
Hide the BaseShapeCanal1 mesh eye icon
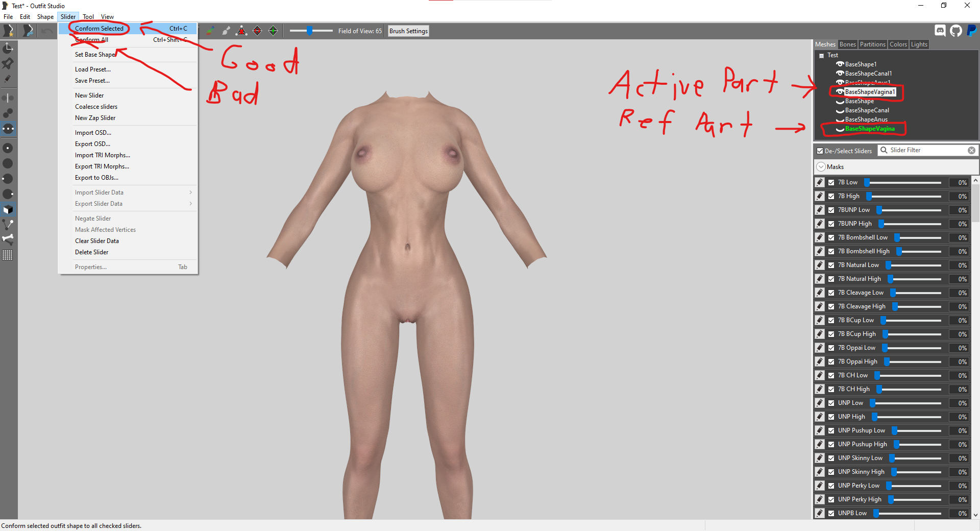coord(840,74)
